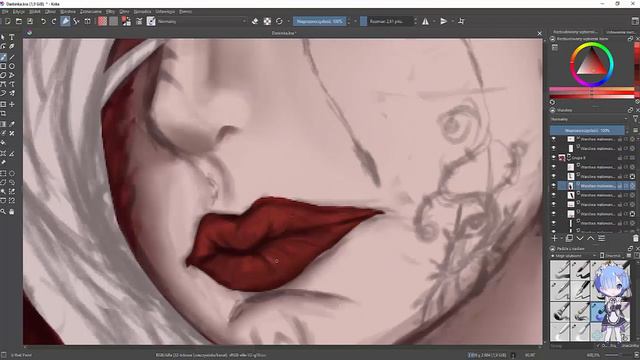Open the brush preset chooser in toolbar
The width and height of the screenshot is (640, 360).
tap(151, 21)
